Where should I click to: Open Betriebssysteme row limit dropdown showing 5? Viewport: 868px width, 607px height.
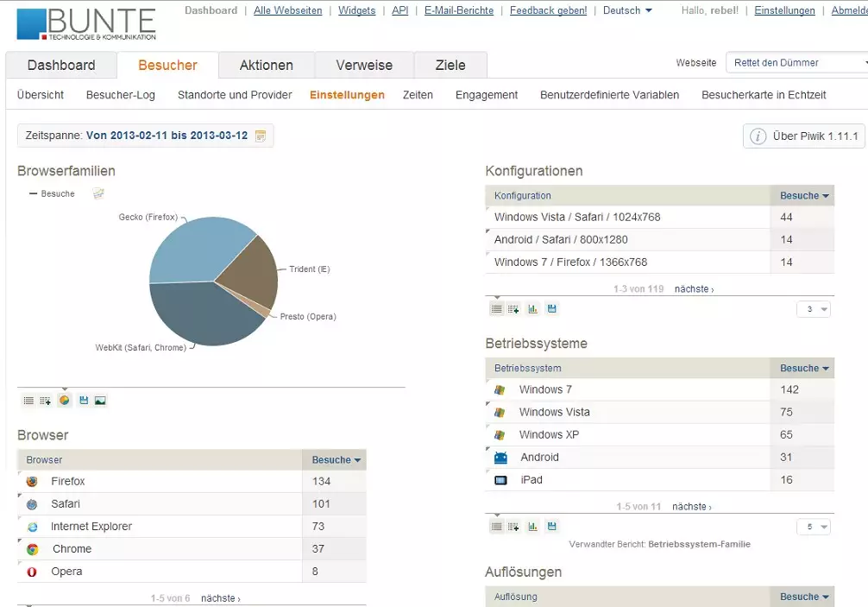click(813, 527)
